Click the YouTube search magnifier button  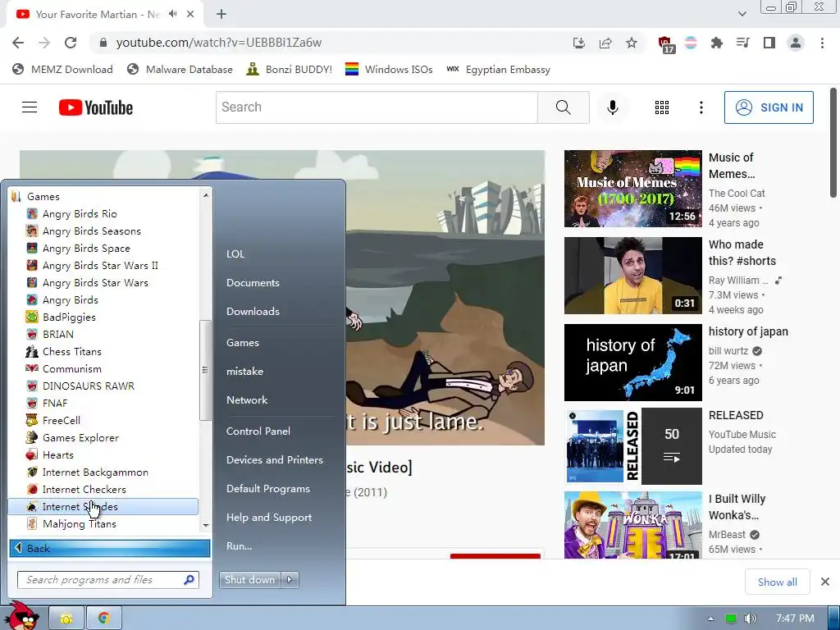[x=563, y=107]
